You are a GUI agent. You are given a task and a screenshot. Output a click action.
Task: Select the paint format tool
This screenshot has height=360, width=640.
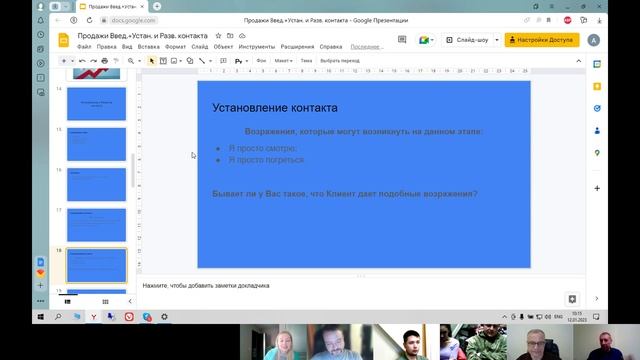pyautogui.click(x=116, y=61)
